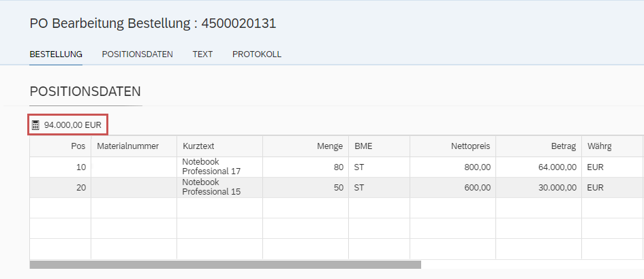Open the POSITIONSDATEN tab

[x=137, y=54]
